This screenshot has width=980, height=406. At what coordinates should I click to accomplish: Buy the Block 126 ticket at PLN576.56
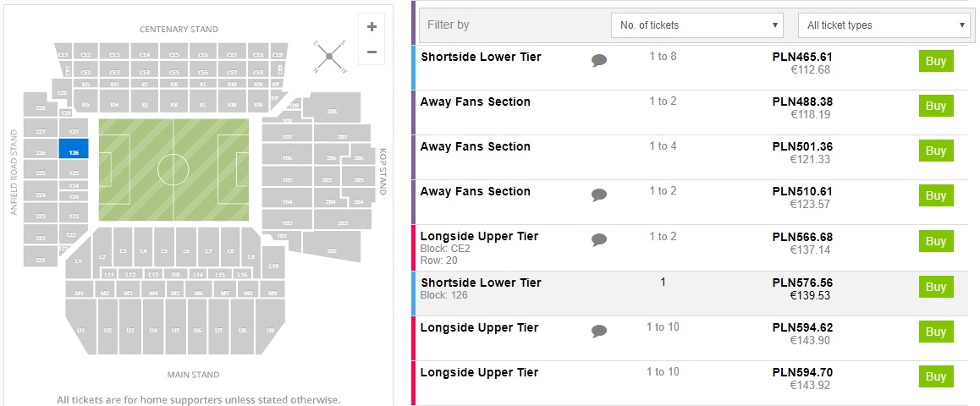coord(935,287)
